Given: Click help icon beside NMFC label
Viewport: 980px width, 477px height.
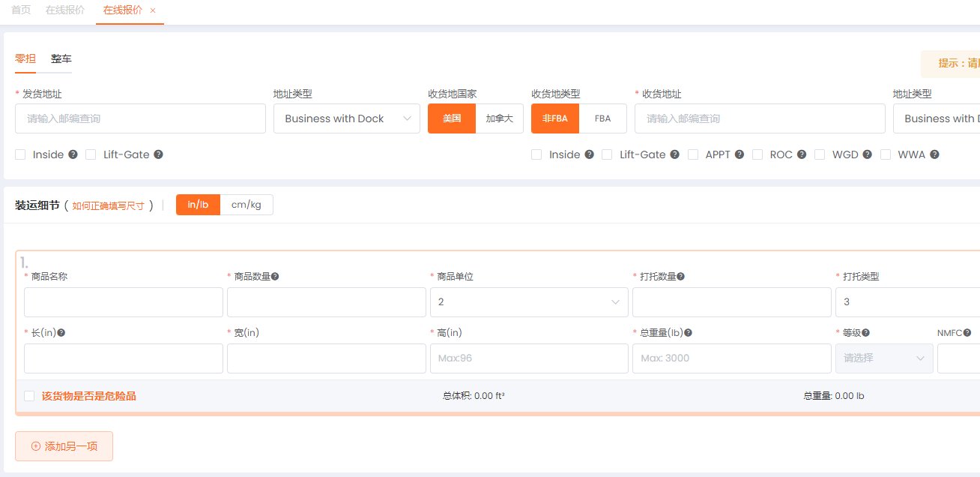Looking at the screenshot, I should pyautogui.click(x=967, y=333).
